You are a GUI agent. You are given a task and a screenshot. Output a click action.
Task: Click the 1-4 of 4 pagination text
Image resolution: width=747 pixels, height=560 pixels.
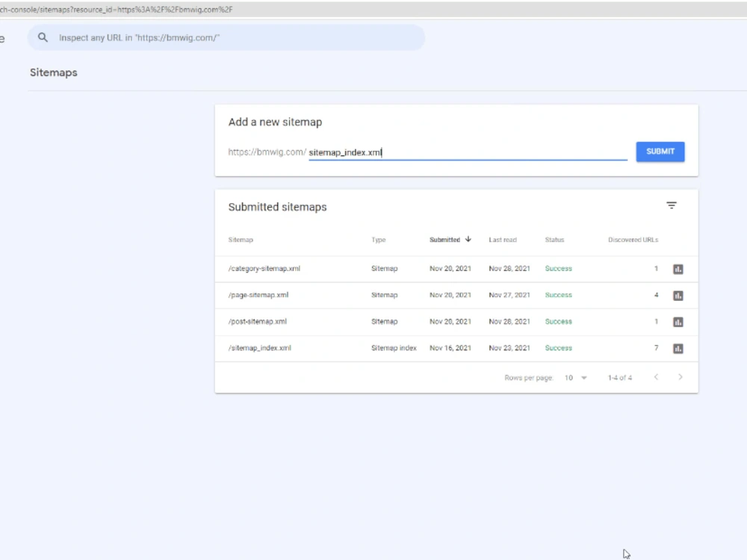[x=620, y=378]
